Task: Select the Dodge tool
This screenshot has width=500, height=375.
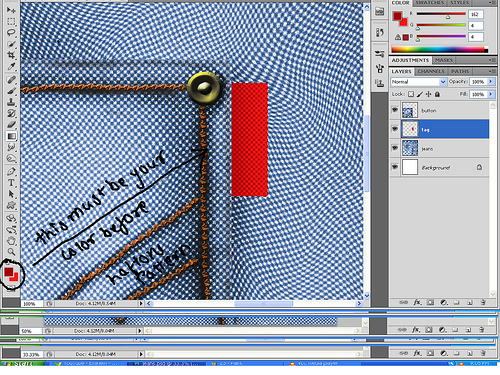Action: (11, 158)
